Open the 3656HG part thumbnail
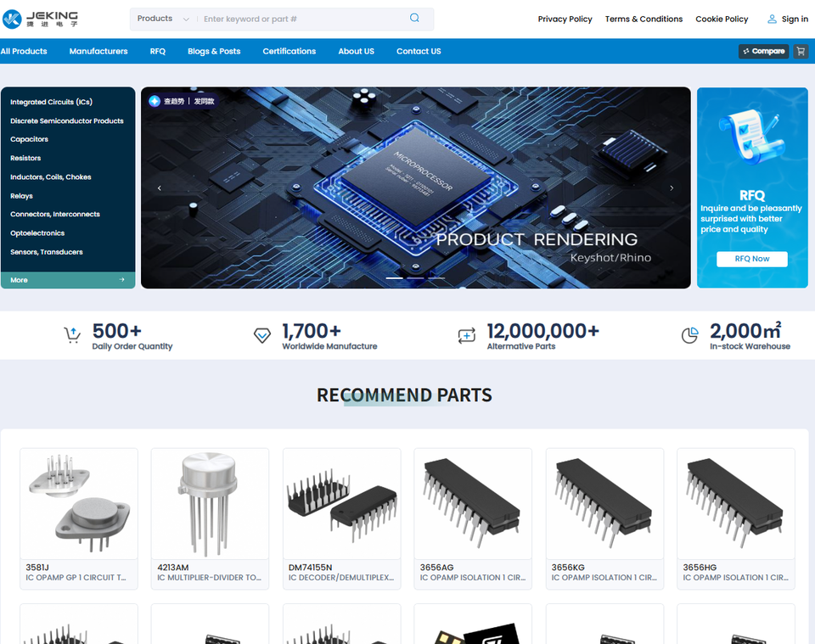 tap(736, 504)
